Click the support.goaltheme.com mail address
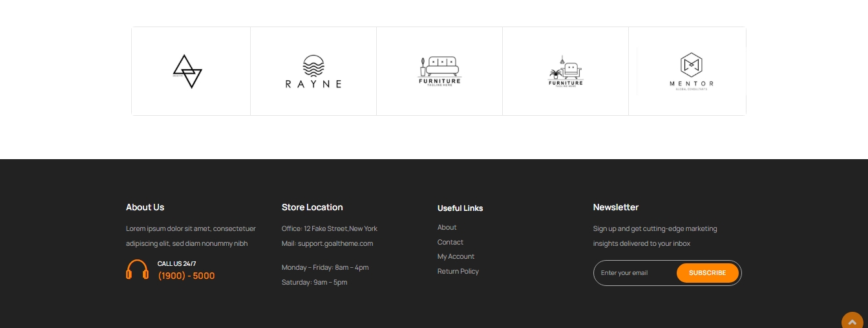The height and width of the screenshot is (328, 868). (335, 244)
